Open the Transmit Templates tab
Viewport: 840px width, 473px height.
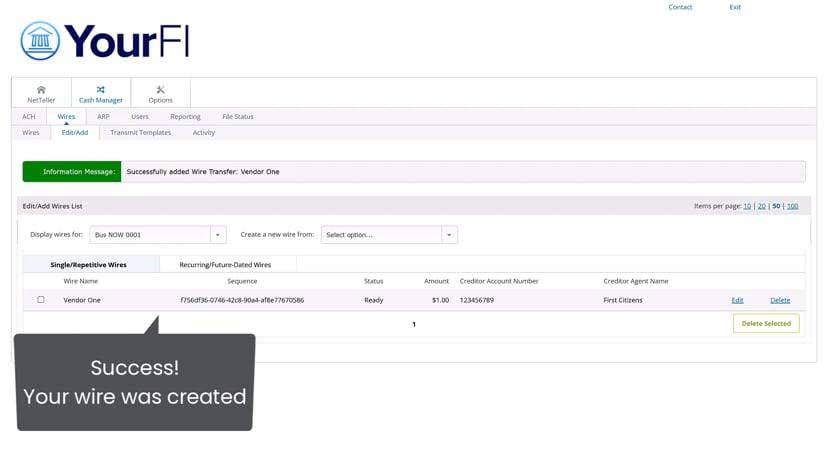140,132
